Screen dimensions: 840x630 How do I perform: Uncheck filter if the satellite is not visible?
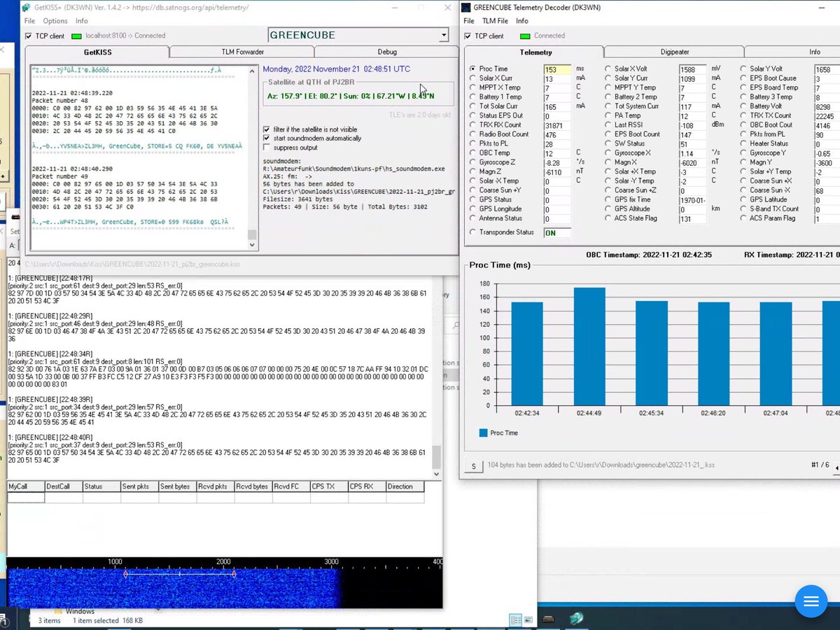click(x=267, y=129)
